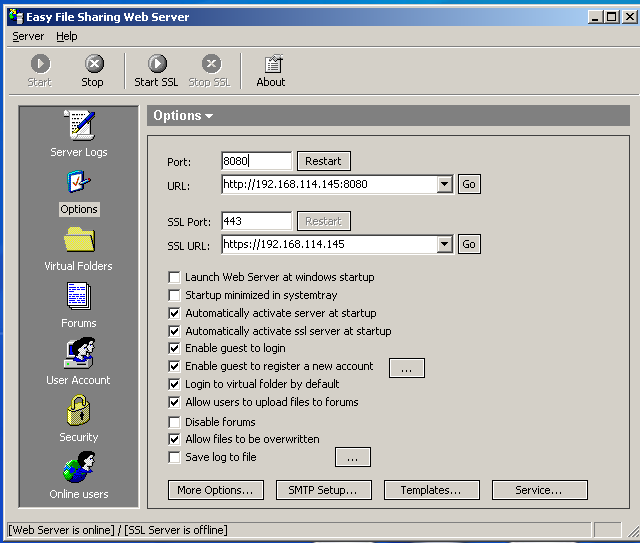
Task: Click the application title bar icon
Action: [16, 17]
